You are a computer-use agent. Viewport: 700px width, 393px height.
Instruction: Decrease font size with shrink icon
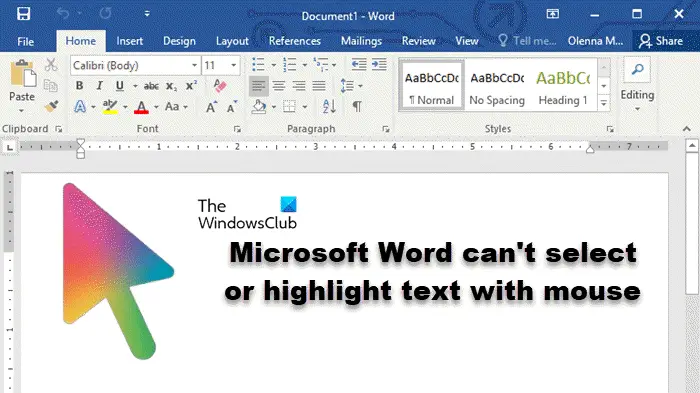click(231, 107)
